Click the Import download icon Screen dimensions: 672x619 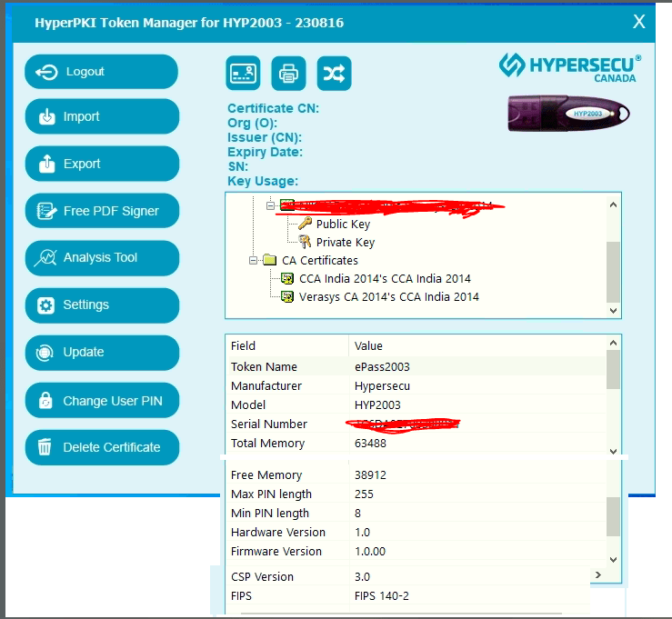pyautogui.click(x=46, y=116)
